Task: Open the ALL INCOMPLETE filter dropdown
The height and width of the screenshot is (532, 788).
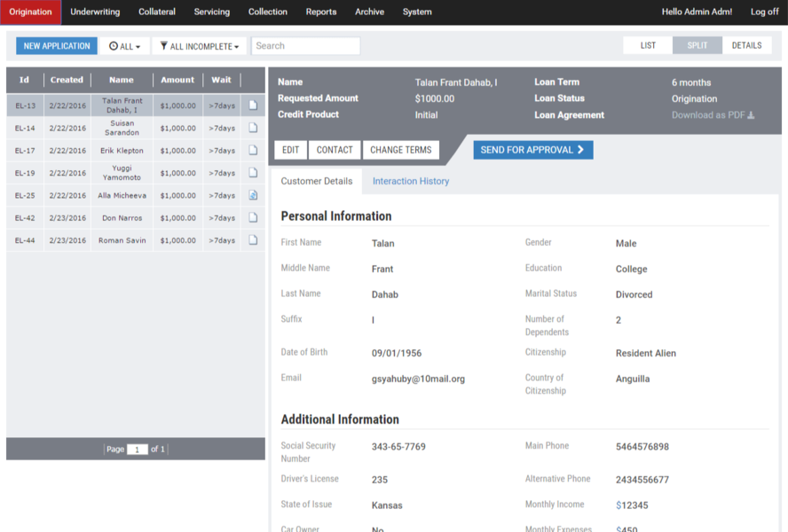Action: click(199, 46)
